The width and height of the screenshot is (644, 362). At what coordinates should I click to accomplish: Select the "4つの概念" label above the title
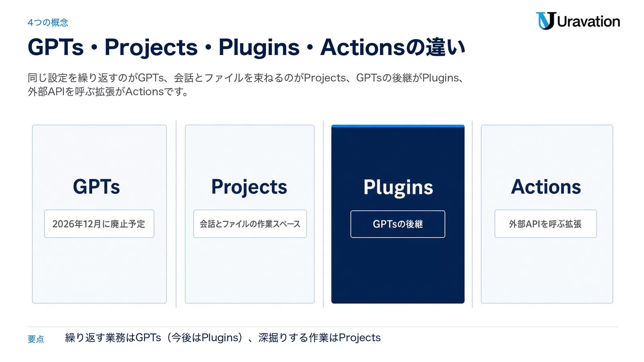click(48, 23)
